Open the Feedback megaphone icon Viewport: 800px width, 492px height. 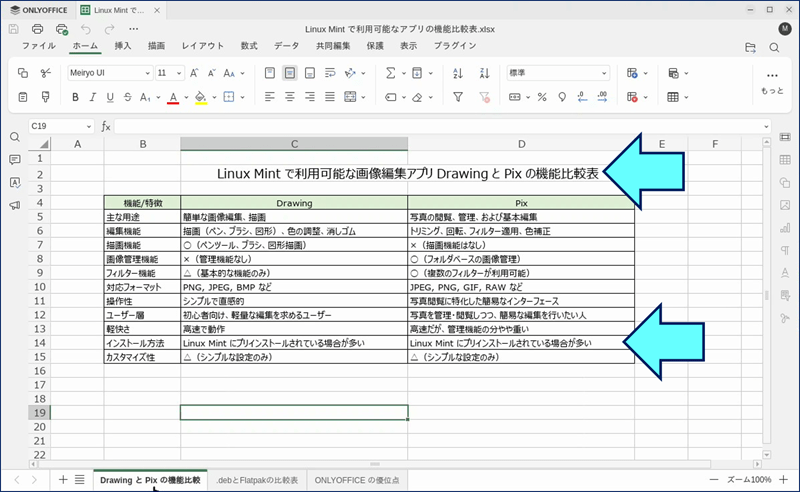coord(15,206)
